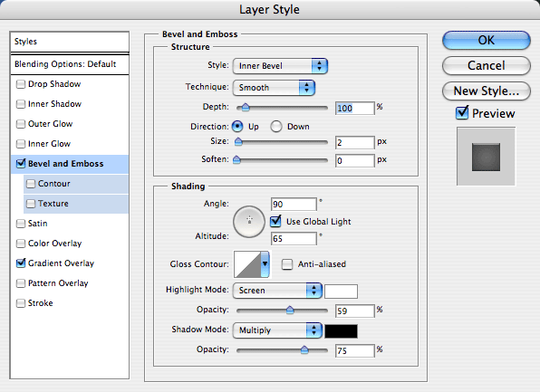Click the Gloss Contour preview thumbnail
The image size is (540, 392).
click(247, 264)
